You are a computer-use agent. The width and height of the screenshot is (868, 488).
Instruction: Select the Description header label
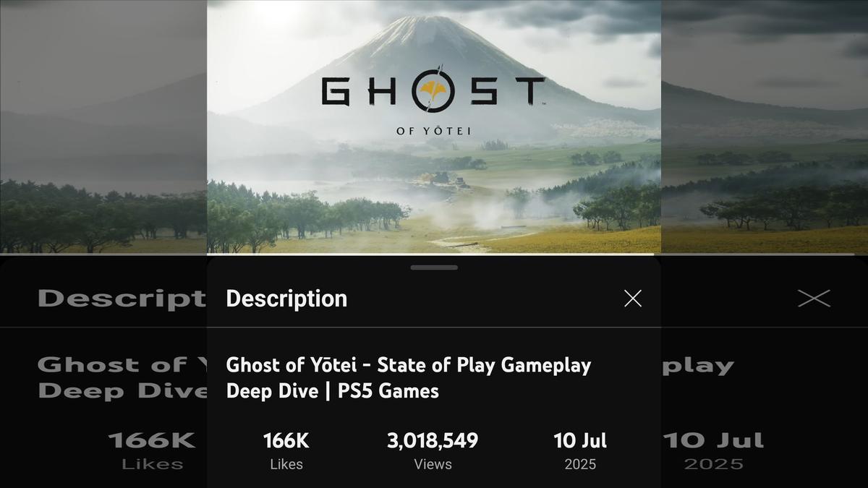[286, 298]
